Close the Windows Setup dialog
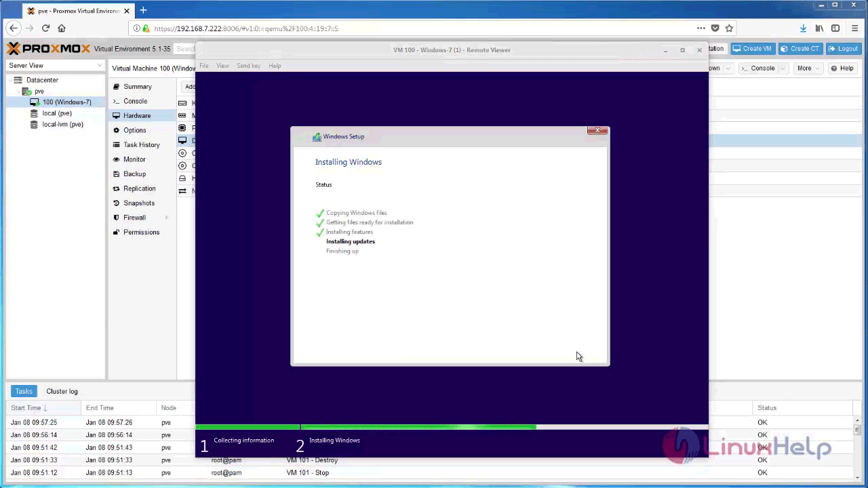The image size is (868, 488). tap(597, 130)
